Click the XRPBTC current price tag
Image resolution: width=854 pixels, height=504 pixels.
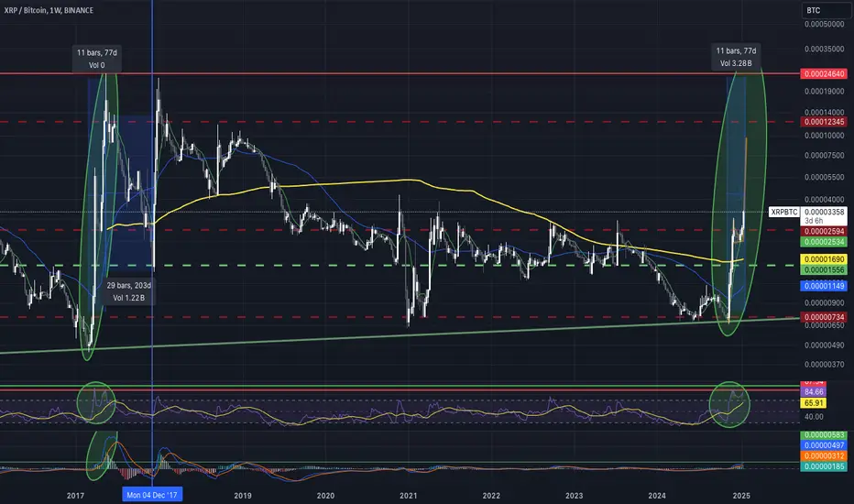point(783,212)
